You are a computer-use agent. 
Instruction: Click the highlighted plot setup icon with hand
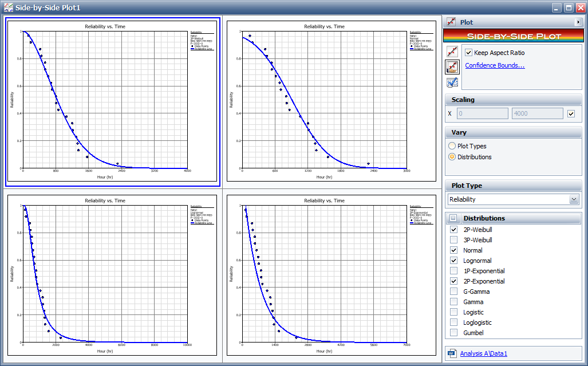point(452,67)
